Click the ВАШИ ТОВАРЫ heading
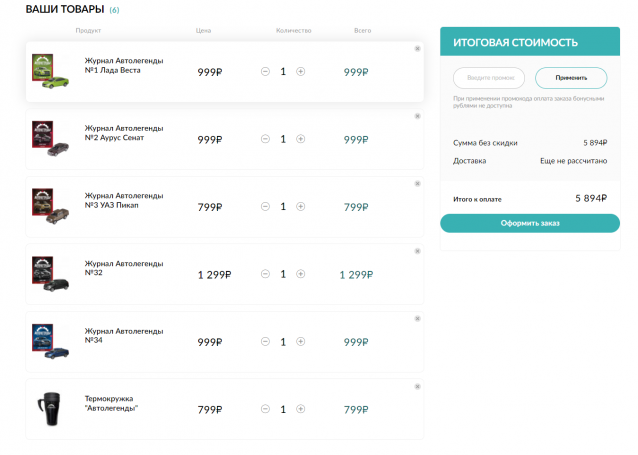Screen dimensions: 638x455 (x=65, y=9)
